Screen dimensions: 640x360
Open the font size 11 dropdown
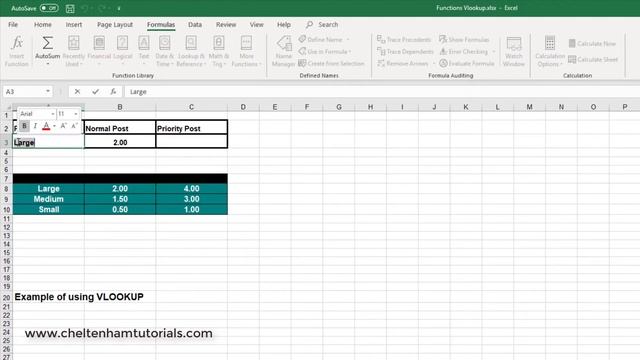tap(76, 114)
